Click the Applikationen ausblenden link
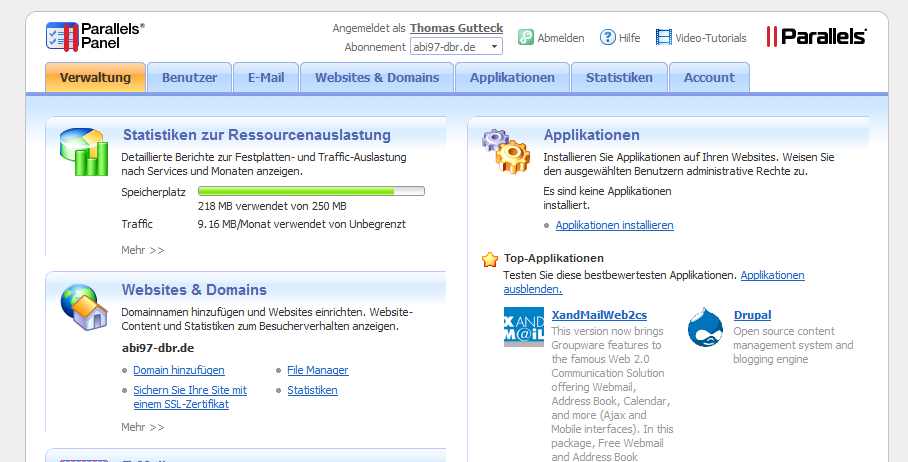 pos(654,282)
